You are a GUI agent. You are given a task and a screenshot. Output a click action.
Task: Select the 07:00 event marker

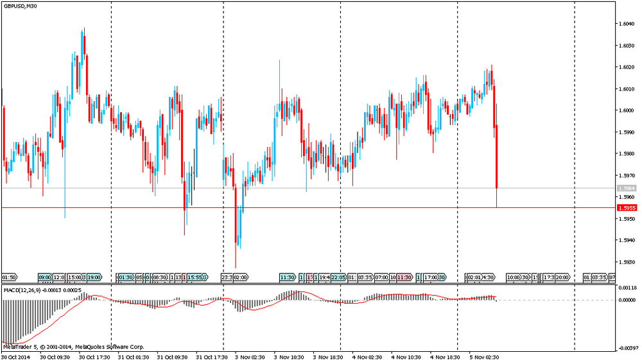(x=381, y=277)
